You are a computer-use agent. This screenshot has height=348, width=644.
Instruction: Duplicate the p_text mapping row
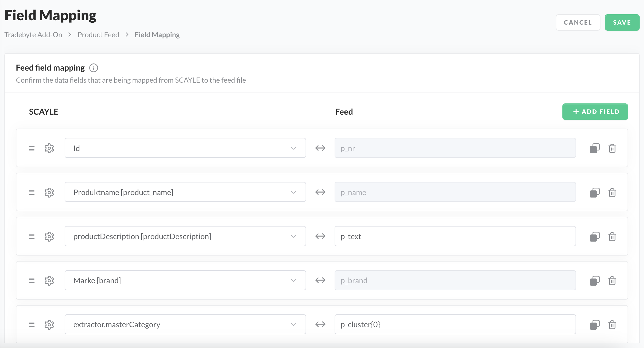(594, 236)
